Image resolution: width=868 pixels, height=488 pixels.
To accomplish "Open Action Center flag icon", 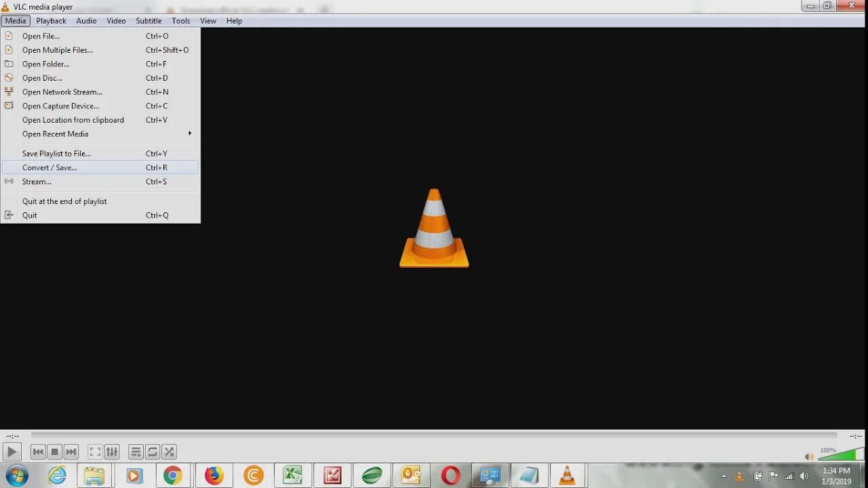I will [x=773, y=476].
